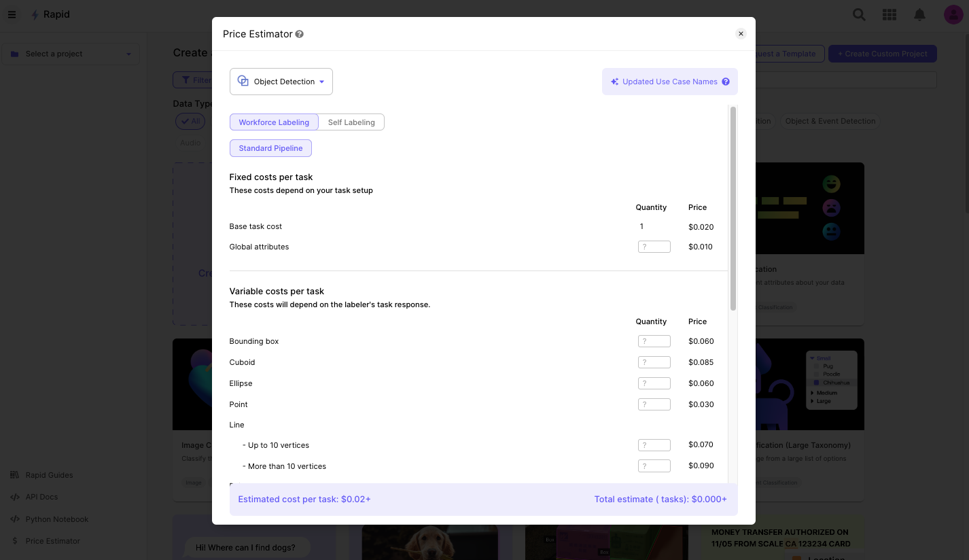Click the folder icon in Select a project
969x560 pixels.
pyautogui.click(x=15, y=54)
